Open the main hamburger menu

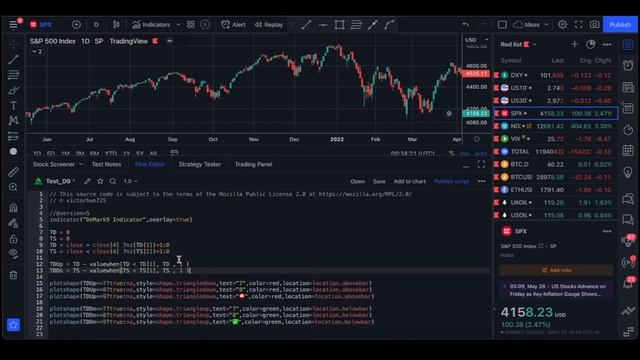(x=13, y=24)
